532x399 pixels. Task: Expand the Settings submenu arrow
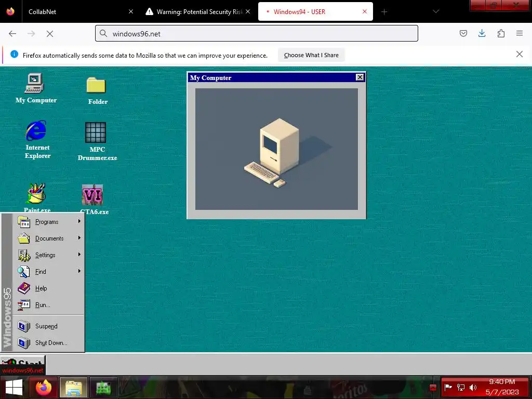pos(79,255)
